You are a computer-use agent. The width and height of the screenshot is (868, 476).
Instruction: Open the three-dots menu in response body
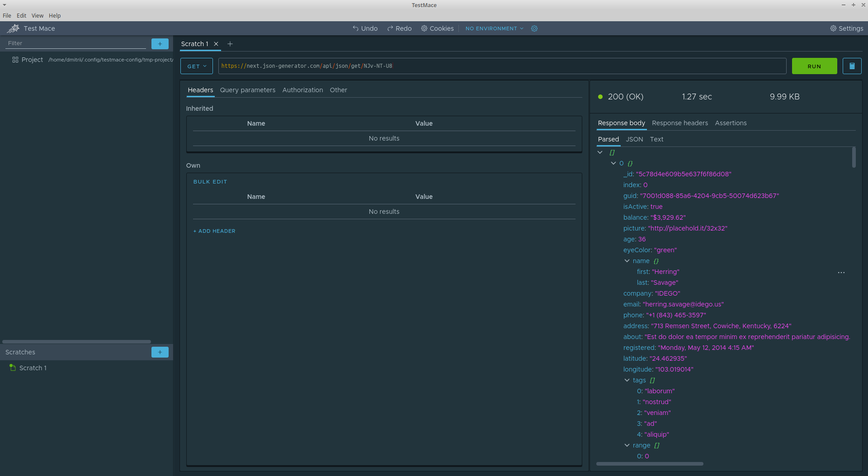[x=841, y=273]
